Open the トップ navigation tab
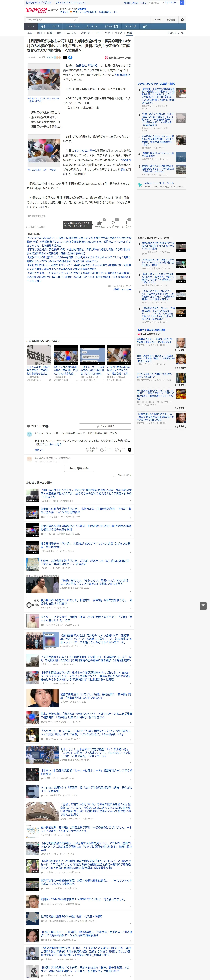This screenshot has height=980, width=210. click(x=31, y=27)
